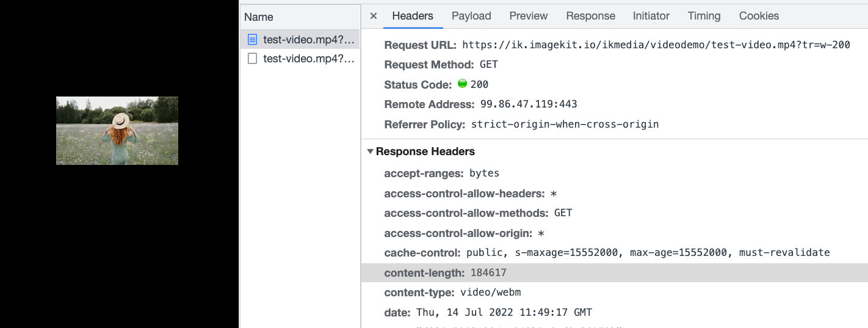The width and height of the screenshot is (868, 328).
Task: Switch to the Payload tab
Action: click(x=471, y=16)
